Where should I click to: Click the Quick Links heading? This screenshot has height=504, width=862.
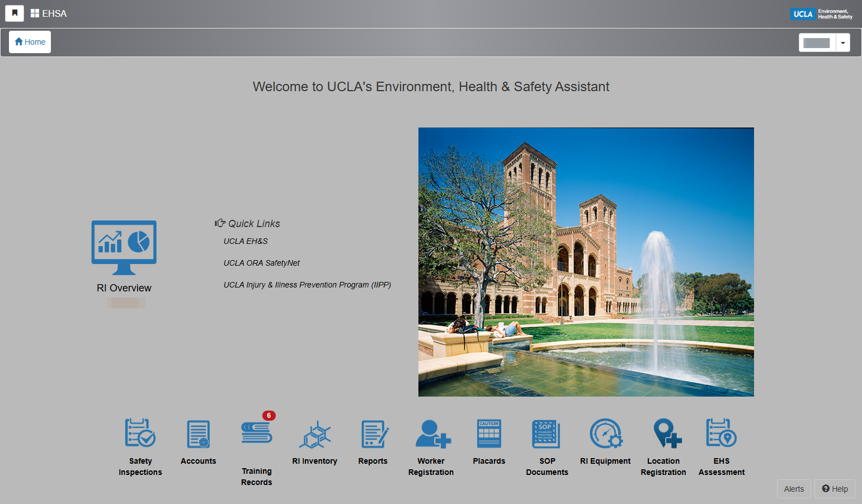(247, 223)
